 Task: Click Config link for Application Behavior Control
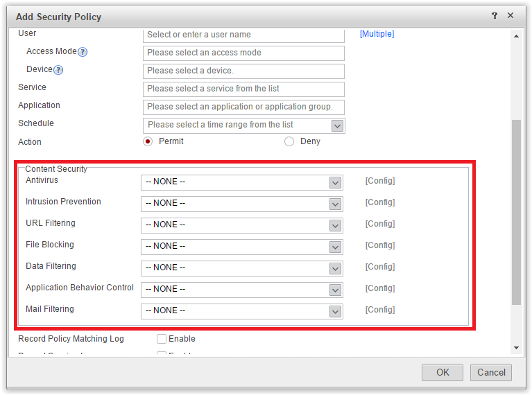[380, 288]
